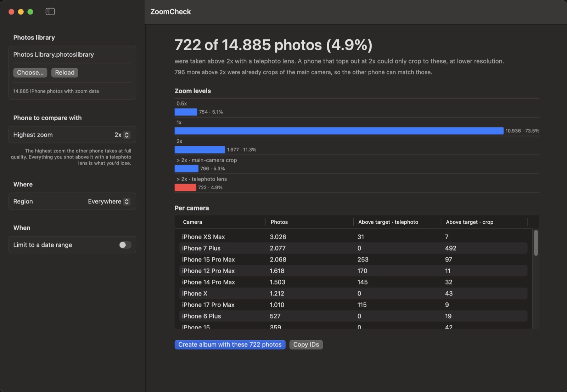
Task: Select the iPhone 15 Pro Max row
Action: point(353,259)
